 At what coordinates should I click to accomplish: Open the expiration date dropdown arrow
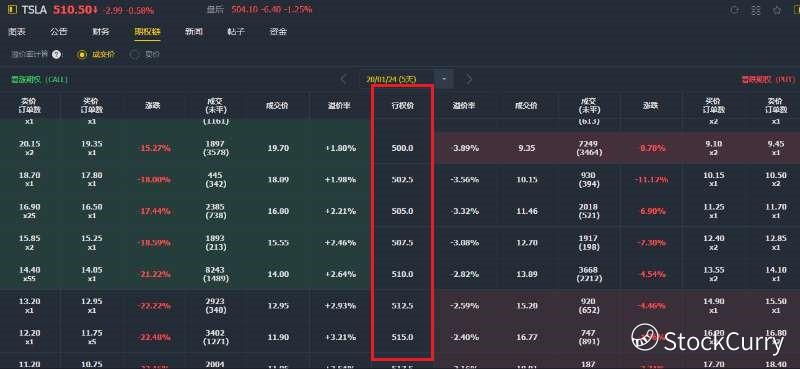[444, 79]
